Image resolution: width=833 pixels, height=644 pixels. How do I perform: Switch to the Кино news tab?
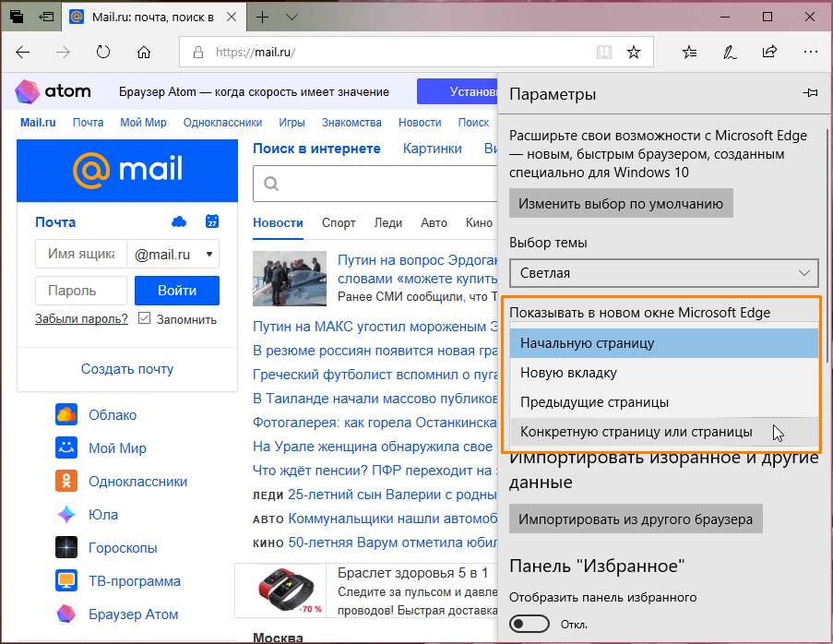click(x=479, y=223)
